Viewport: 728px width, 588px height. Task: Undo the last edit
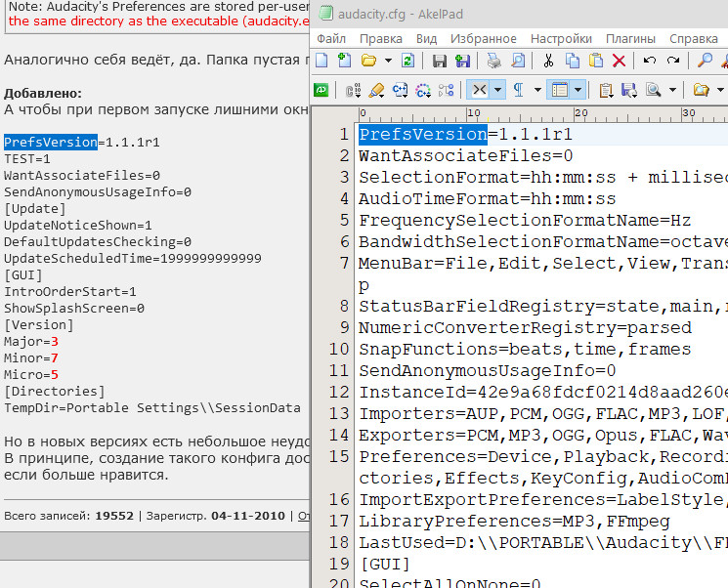(x=650, y=61)
